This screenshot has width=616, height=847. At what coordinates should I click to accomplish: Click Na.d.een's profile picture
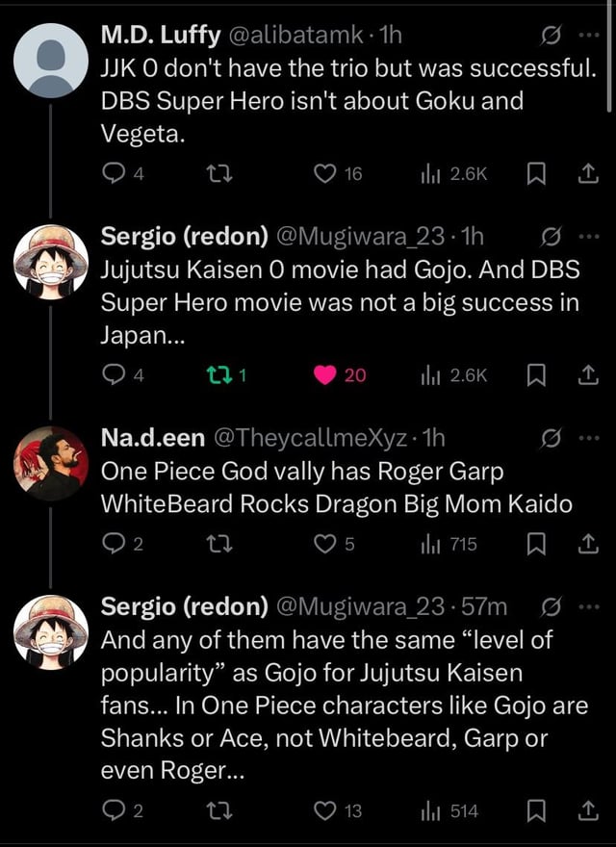click(x=51, y=462)
